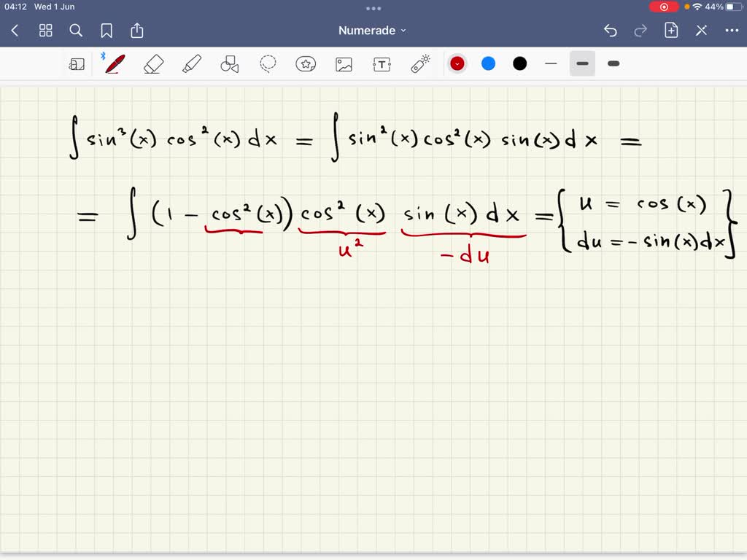The width and height of the screenshot is (747, 560).
Task: Select the Text box tool
Action: (382, 63)
